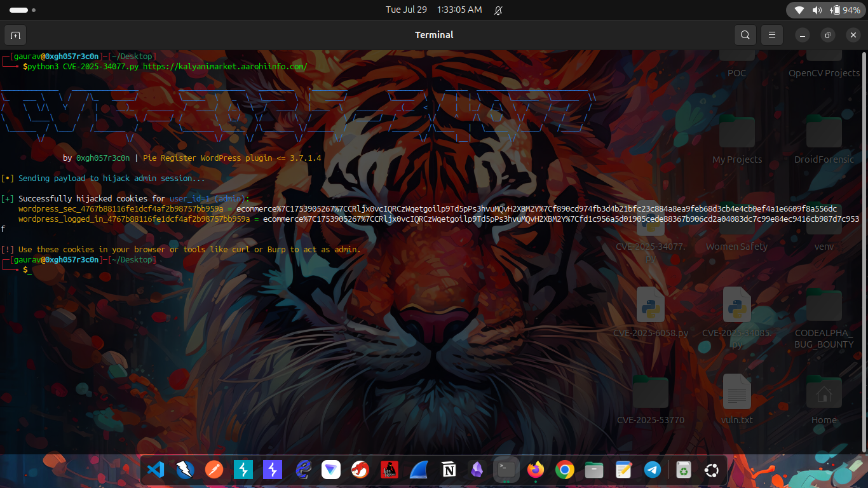Open the blue letter-e dock app
Screen dimensions: 868x488
coord(303,470)
